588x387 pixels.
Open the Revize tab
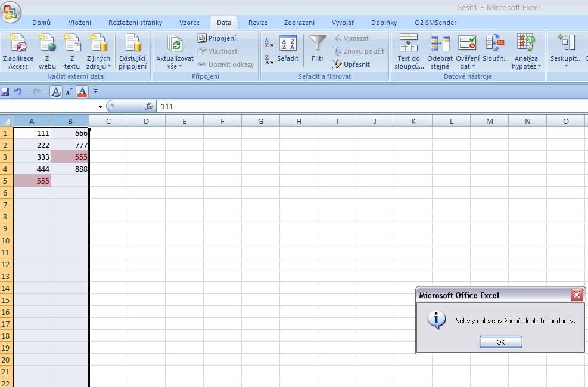[x=258, y=23]
